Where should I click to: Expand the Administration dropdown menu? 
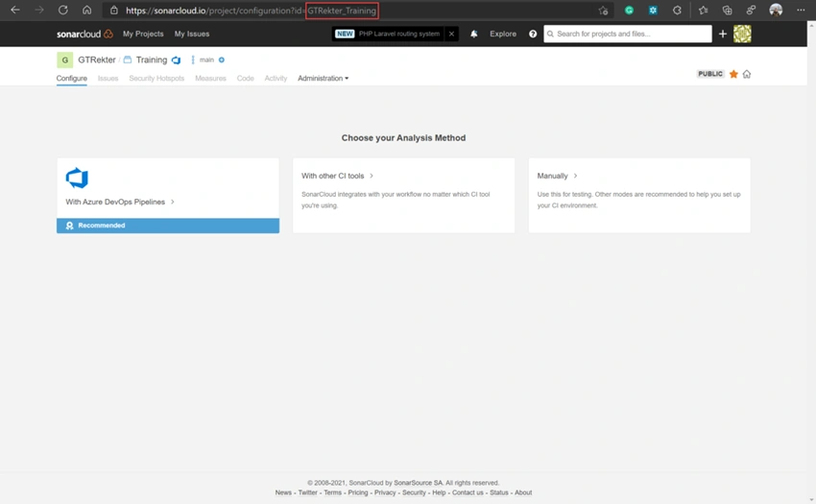(x=323, y=78)
